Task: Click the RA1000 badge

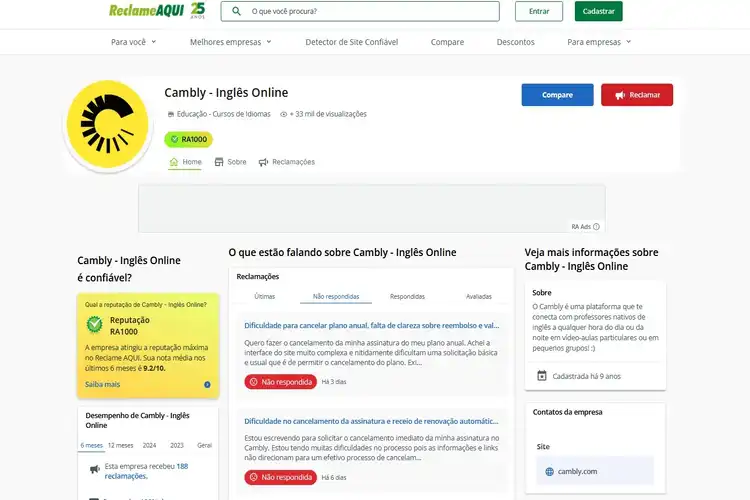Action: coord(189,139)
